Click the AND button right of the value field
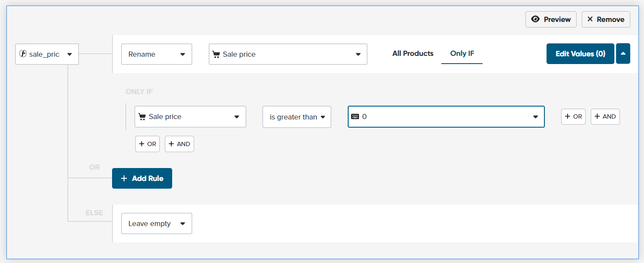 click(x=605, y=116)
